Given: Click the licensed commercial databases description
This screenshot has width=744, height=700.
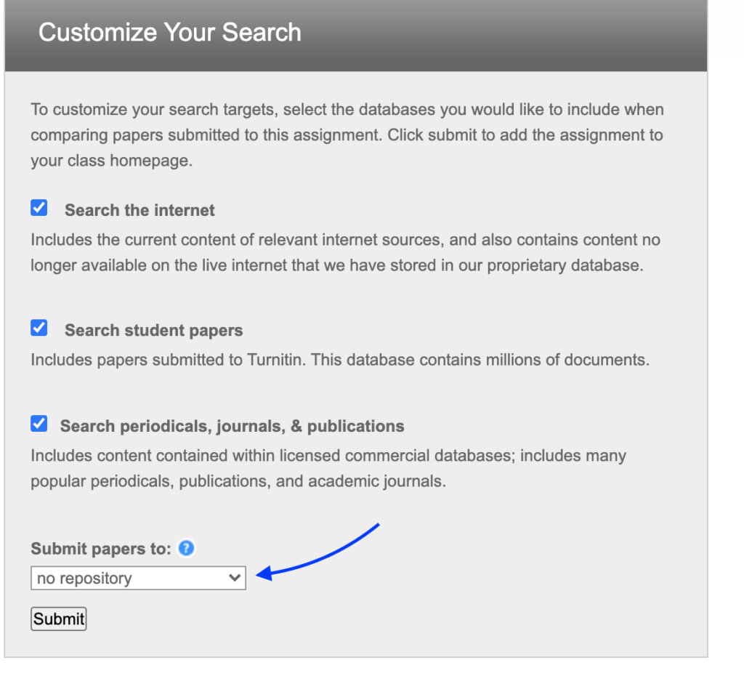Looking at the screenshot, I should [328, 468].
